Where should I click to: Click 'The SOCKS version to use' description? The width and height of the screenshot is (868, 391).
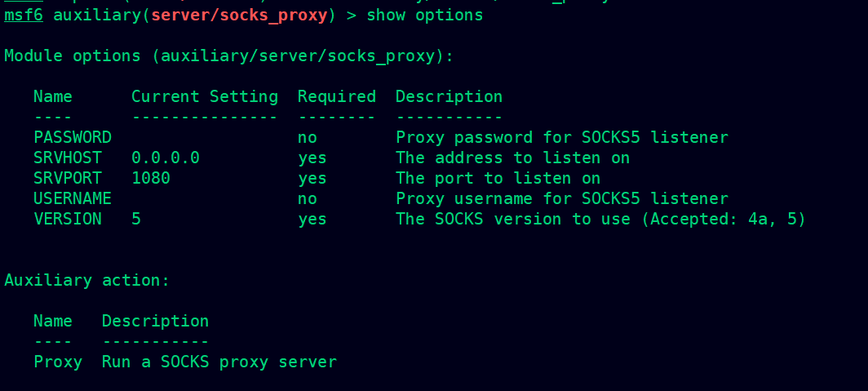pyautogui.click(x=513, y=220)
